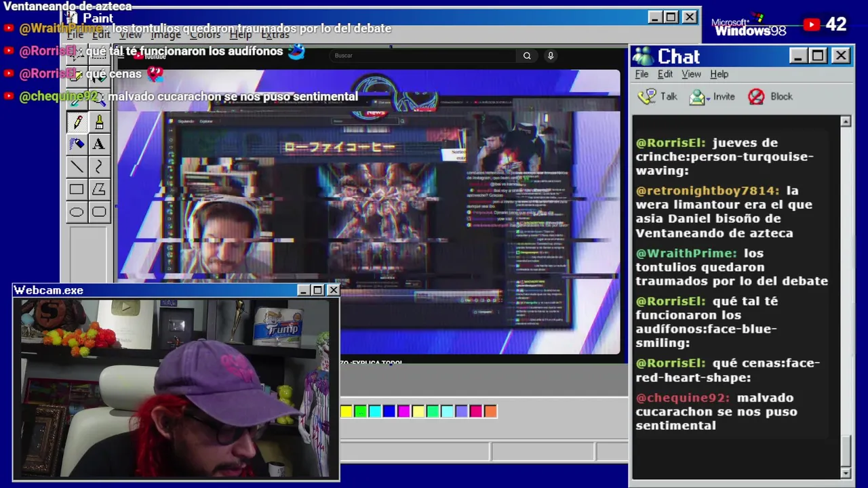Select the Brush tool in Paint
The height and width of the screenshot is (488, 868).
coord(99,122)
